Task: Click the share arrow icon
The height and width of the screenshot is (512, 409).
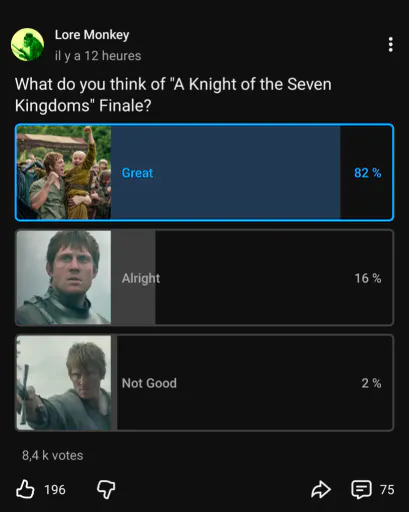Action: click(321, 489)
